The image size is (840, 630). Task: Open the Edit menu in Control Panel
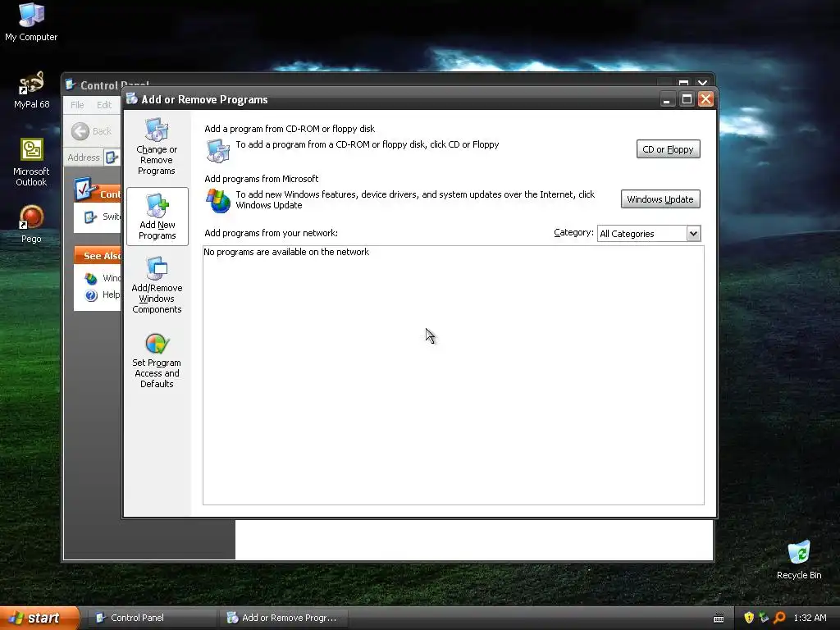pos(104,105)
